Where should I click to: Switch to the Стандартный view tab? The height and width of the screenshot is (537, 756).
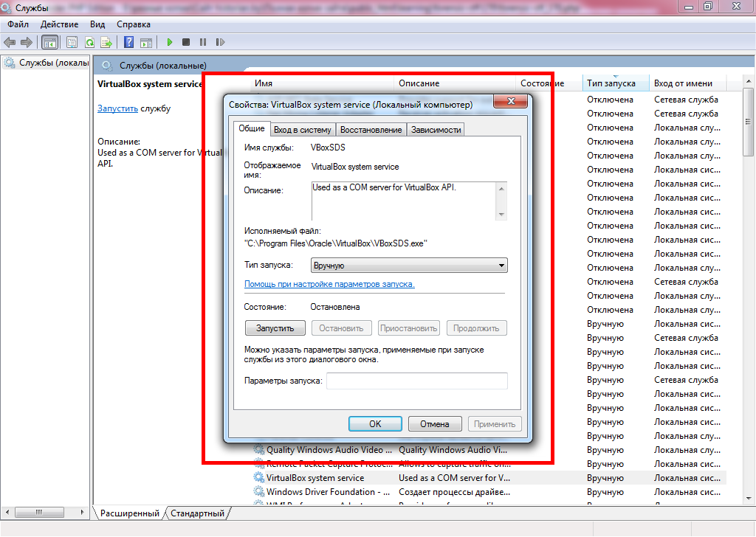click(x=197, y=513)
